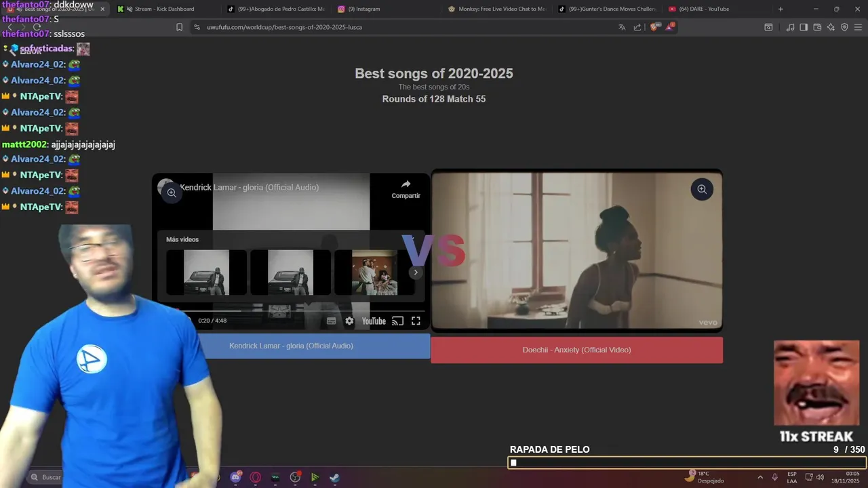Switch to the DARE - YouTube tab
This screenshot has width=868, height=488.
click(717, 9)
